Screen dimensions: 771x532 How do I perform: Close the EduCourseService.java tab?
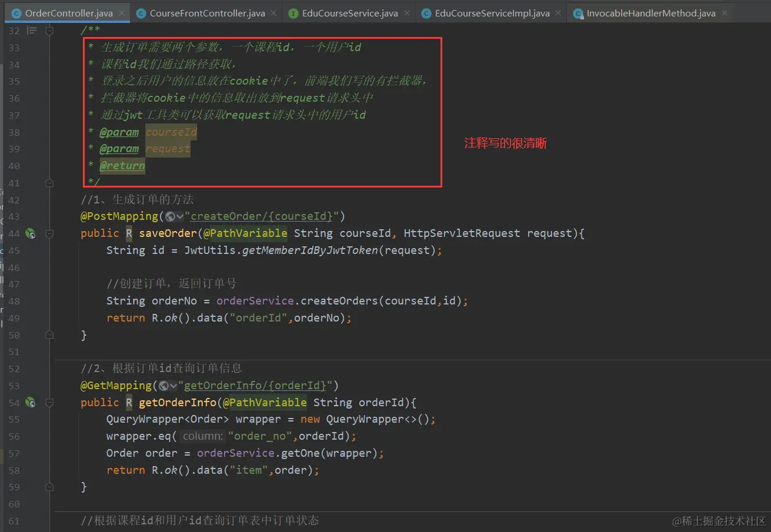coord(407,13)
